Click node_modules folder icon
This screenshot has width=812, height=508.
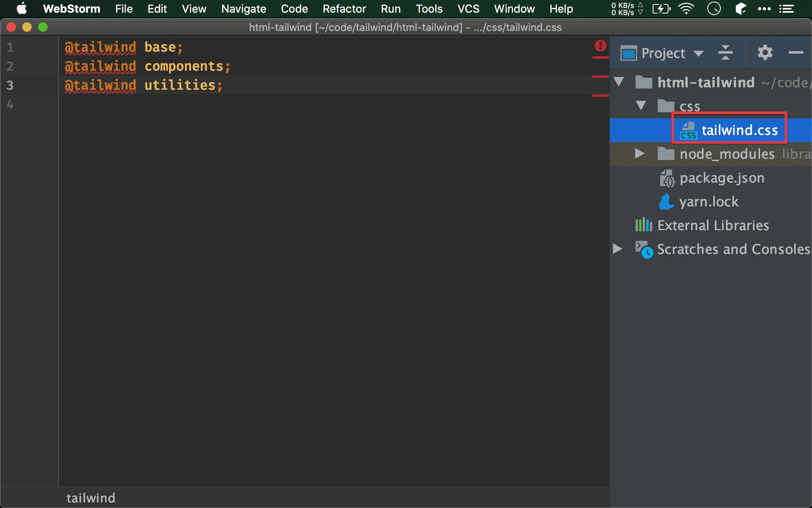666,154
